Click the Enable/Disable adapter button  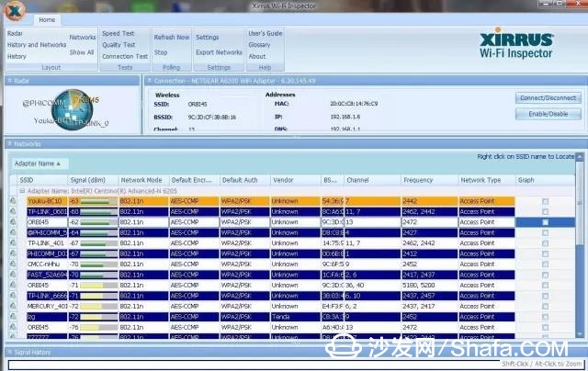coord(548,114)
